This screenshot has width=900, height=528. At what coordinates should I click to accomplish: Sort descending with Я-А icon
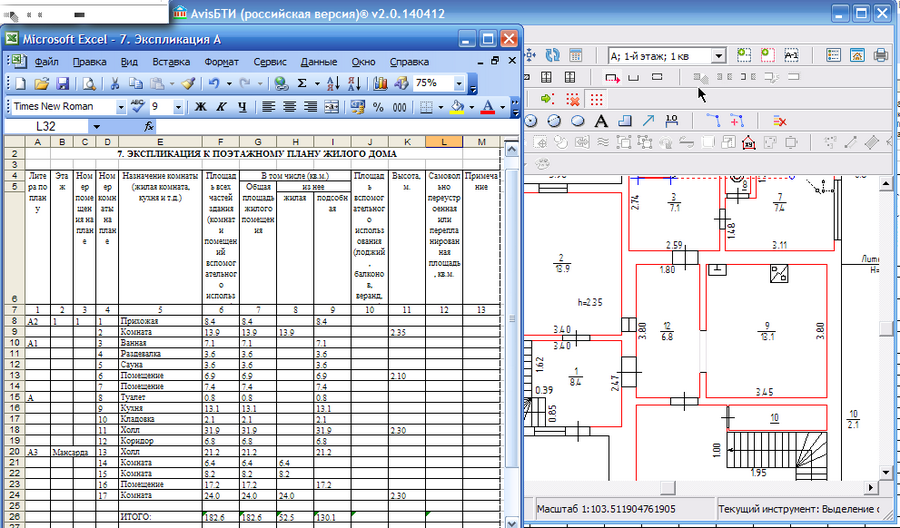355,84
